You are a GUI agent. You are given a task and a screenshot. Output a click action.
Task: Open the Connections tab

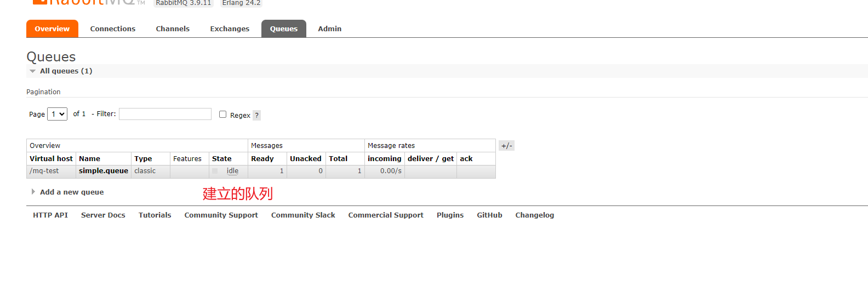click(x=112, y=29)
